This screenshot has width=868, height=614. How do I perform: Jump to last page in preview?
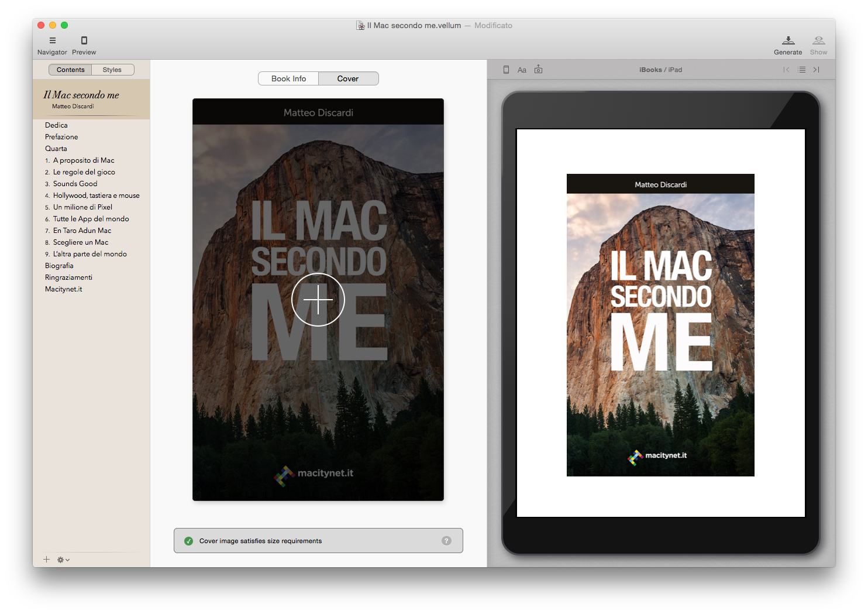816,69
